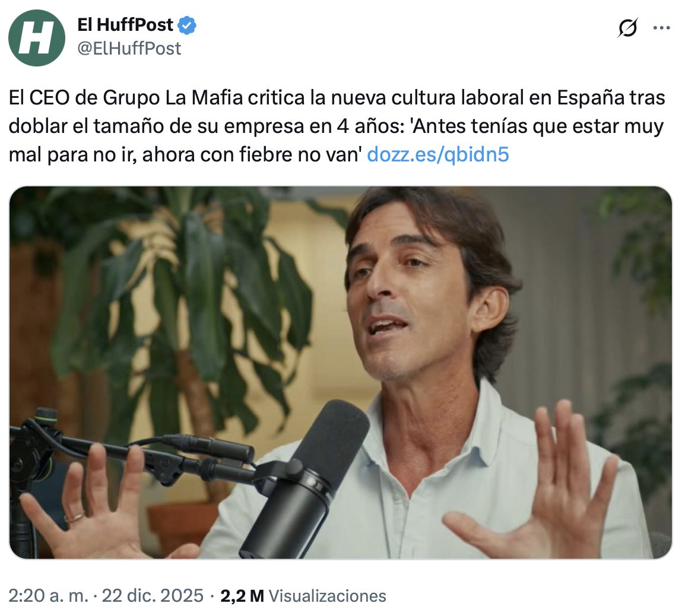Open the El HuffPost profile avatar
This screenshot has width=685, height=616.
37,38
